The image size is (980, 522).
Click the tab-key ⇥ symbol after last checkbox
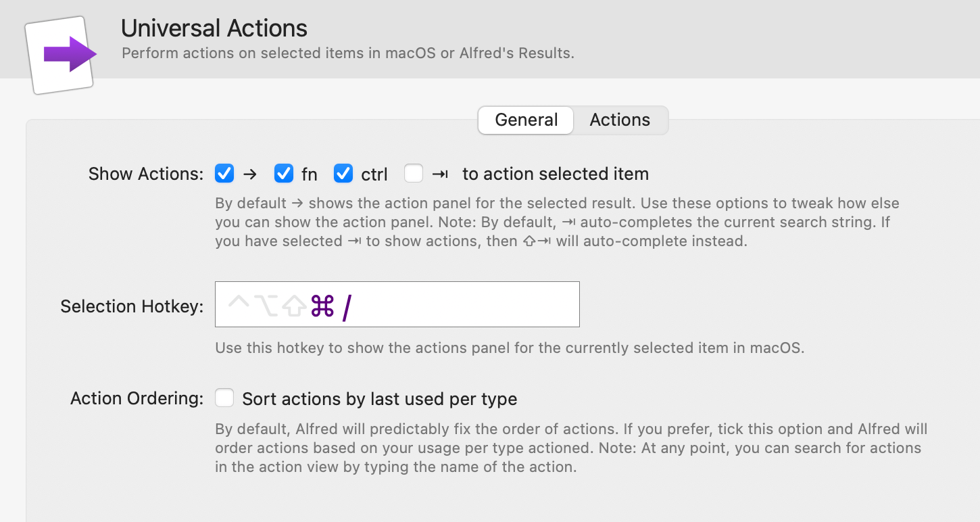[440, 174]
